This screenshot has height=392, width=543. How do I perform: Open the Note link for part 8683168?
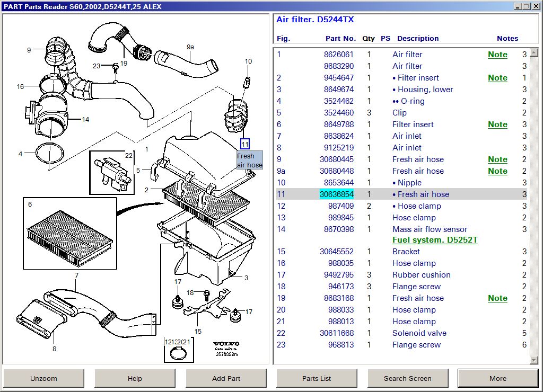click(x=497, y=298)
